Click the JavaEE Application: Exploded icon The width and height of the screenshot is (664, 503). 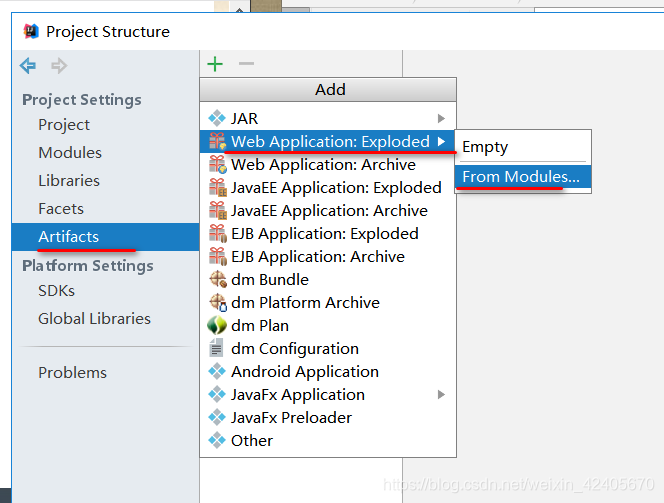point(218,188)
